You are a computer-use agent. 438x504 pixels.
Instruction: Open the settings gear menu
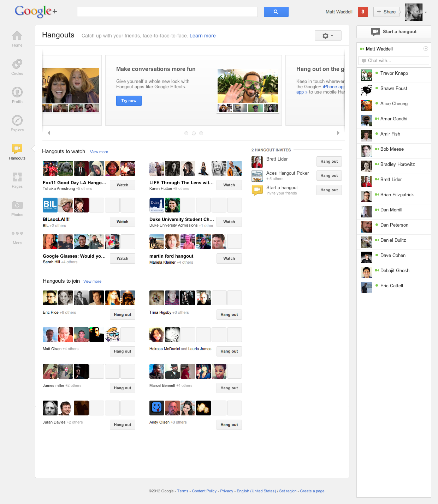328,35
